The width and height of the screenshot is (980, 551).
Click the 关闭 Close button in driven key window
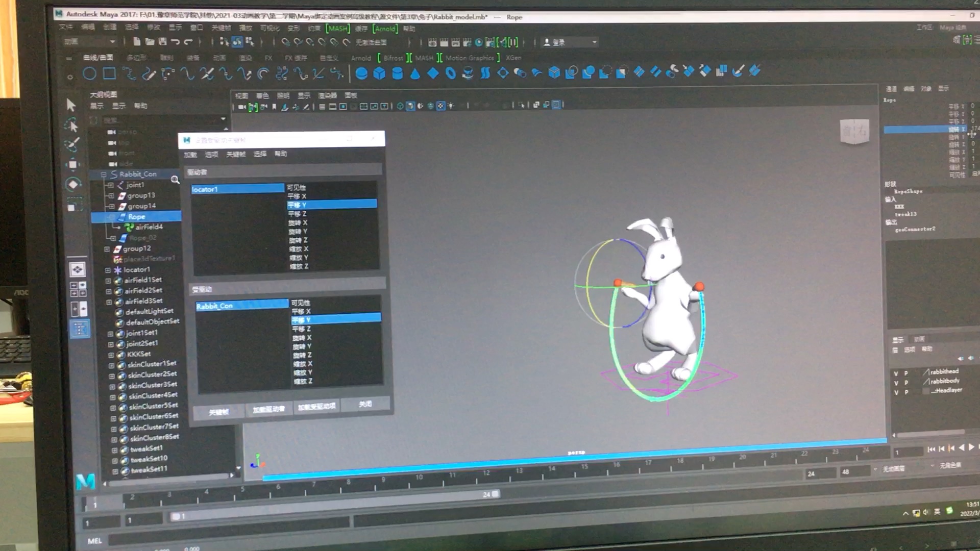point(365,404)
